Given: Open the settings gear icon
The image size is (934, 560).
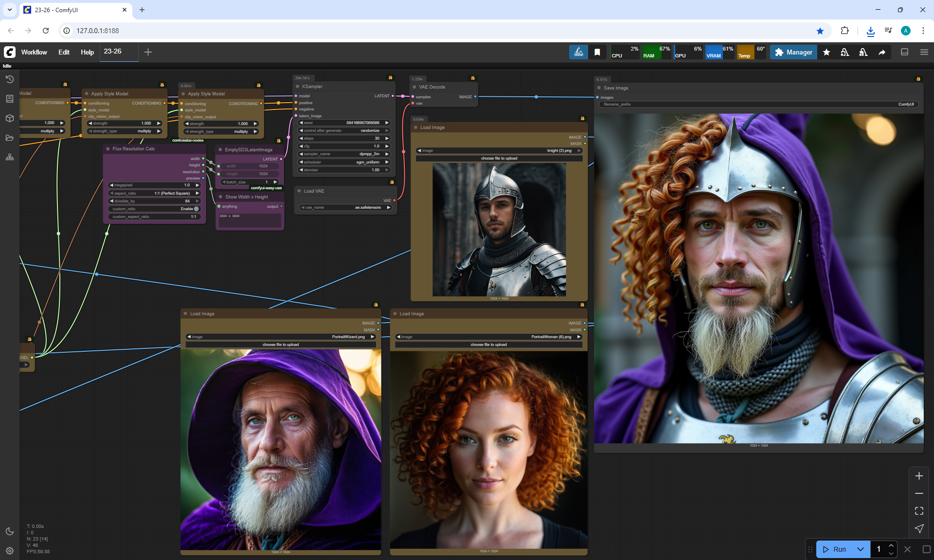Looking at the screenshot, I should (10, 551).
